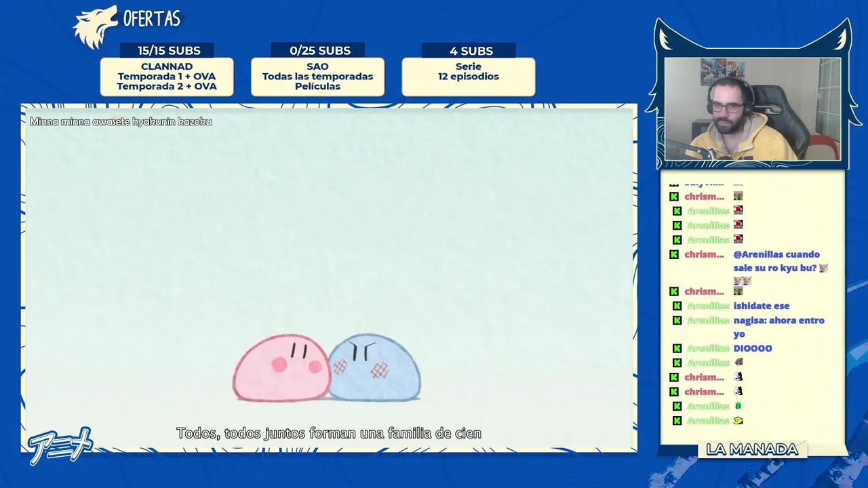This screenshot has height=488, width=868.
Task: Click the 'ishidate ese' chat message
Action: pos(762,306)
